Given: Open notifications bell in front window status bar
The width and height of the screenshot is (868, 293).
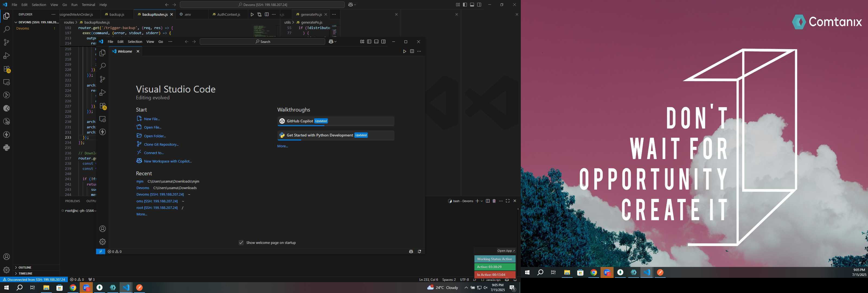Looking at the screenshot, I should (x=420, y=251).
